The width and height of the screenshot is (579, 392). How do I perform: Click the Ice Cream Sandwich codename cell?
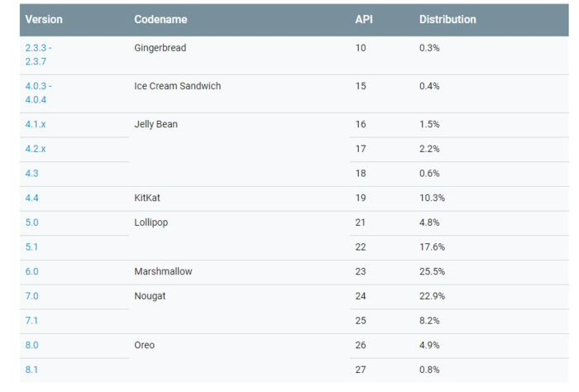coord(178,86)
